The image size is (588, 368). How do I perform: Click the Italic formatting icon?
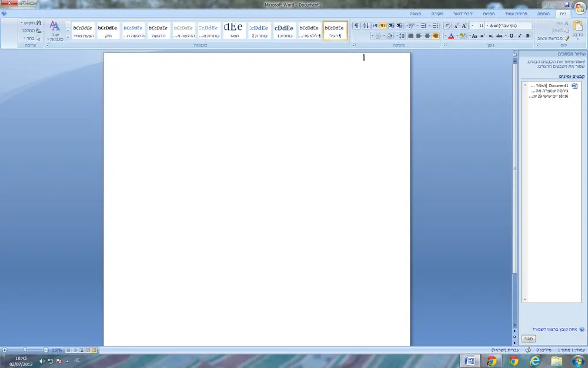point(519,36)
